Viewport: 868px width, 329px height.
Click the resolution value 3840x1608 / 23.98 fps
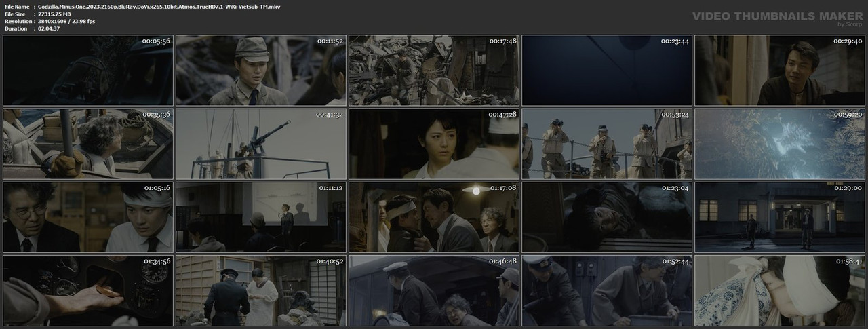click(66, 21)
